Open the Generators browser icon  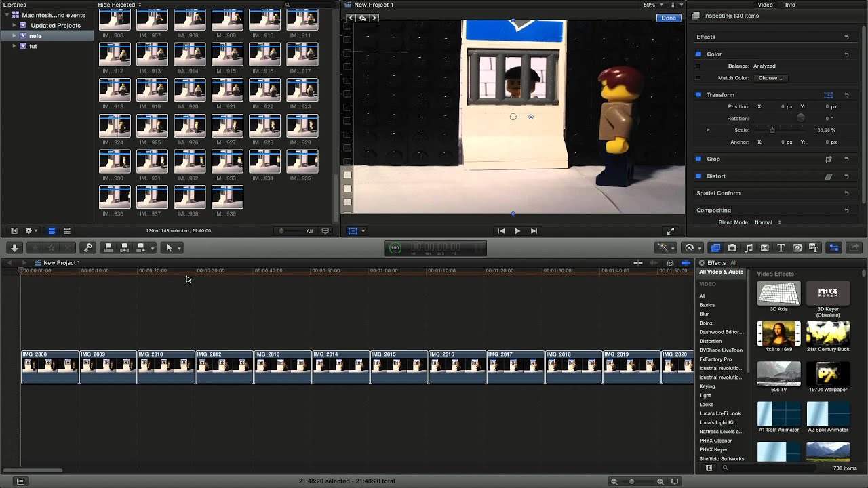797,248
